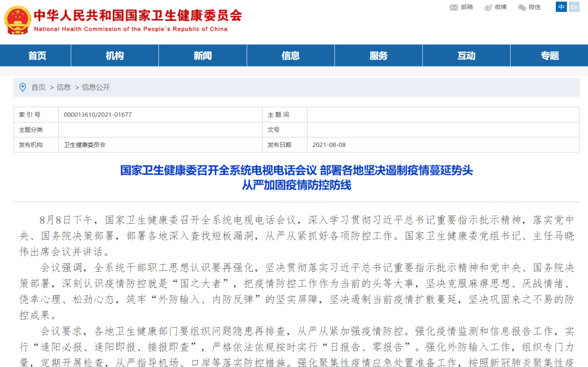The width and height of the screenshot is (588, 367).
Task: Open the 邮箱 mailbox envelope icon
Action: (x=454, y=8)
